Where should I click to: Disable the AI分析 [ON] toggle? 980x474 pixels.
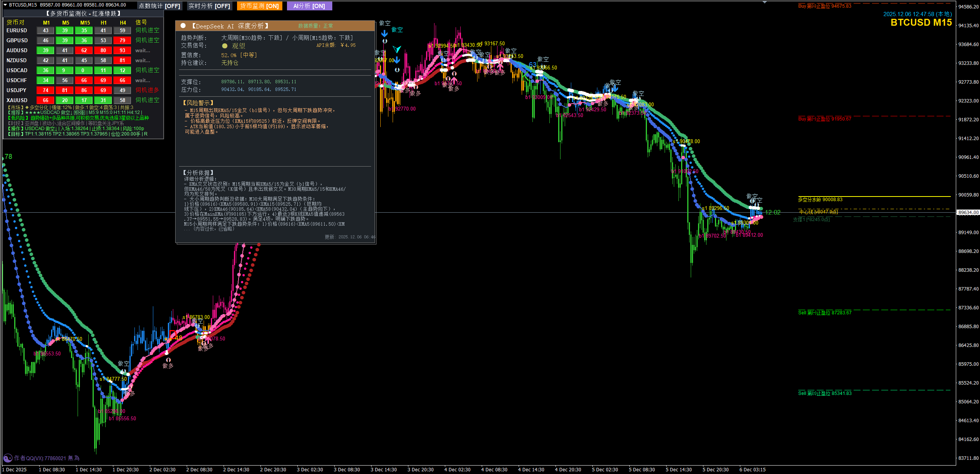point(309,6)
